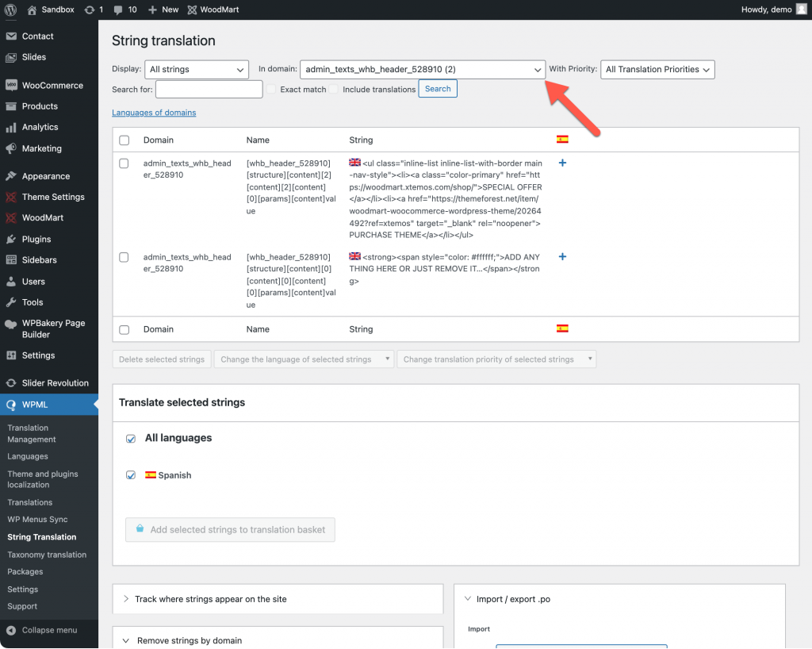Click the WPML sidebar icon
Screen dimensions: 812x649
(11, 405)
